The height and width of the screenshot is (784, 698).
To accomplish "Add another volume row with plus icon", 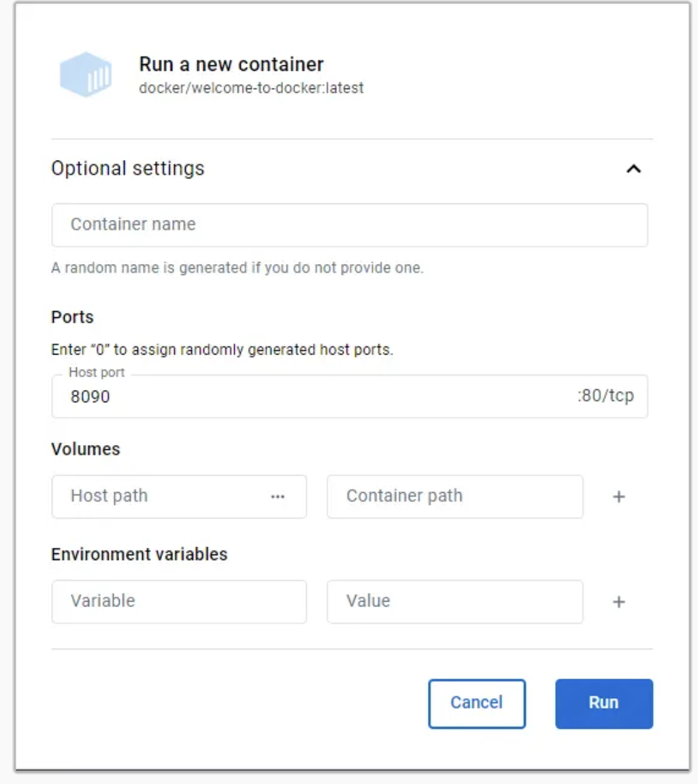I will coord(618,497).
